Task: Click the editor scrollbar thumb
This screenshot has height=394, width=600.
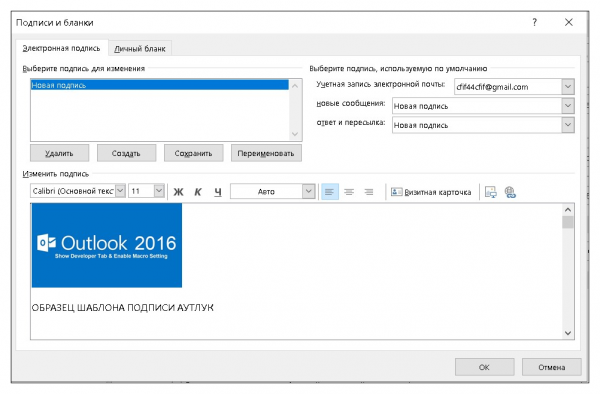Action: 568,222
